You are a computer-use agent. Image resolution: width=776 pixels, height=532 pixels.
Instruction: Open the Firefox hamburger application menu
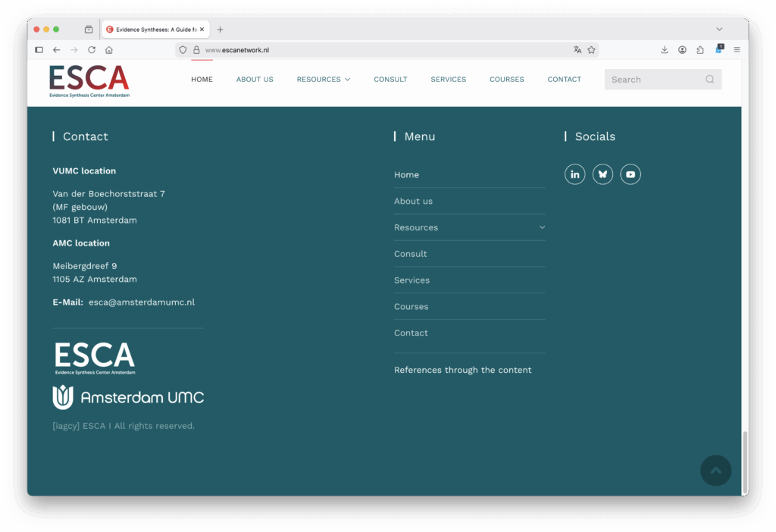tap(737, 50)
